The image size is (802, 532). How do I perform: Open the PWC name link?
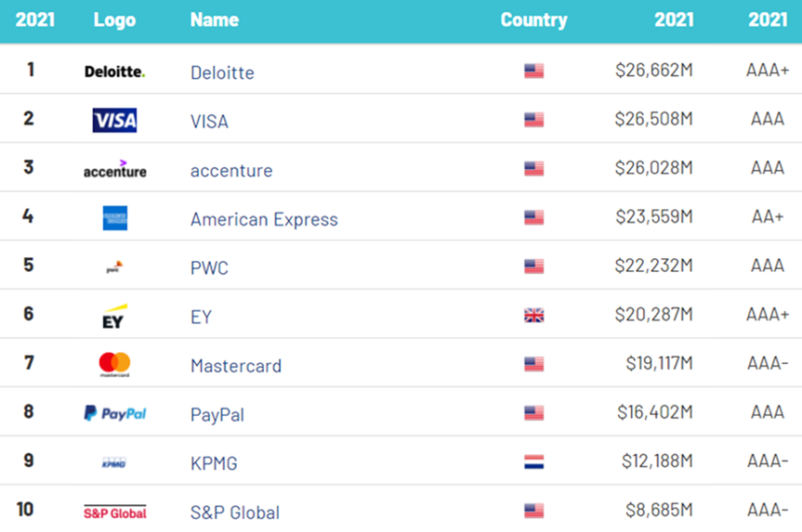click(x=209, y=267)
